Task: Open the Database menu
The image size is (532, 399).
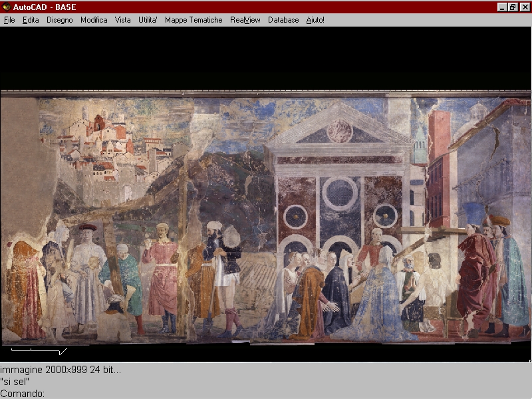Action: [283, 20]
